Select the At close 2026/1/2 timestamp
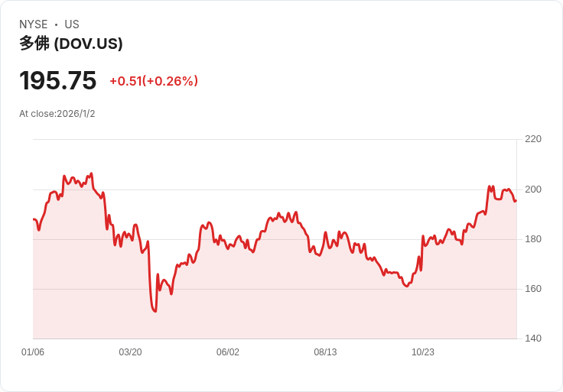The width and height of the screenshot is (563, 392). point(57,114)
